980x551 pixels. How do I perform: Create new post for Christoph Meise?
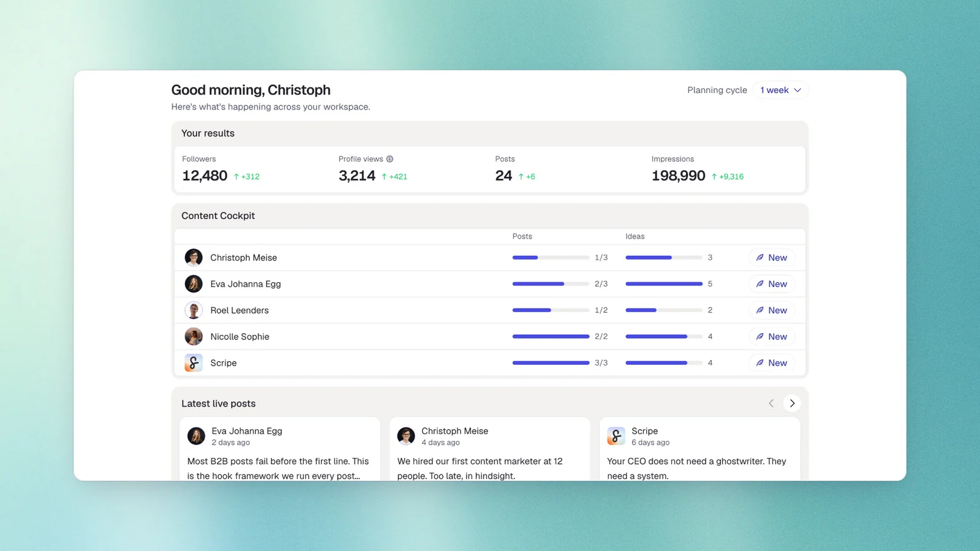pyautogui.click(x=772, y=258)
